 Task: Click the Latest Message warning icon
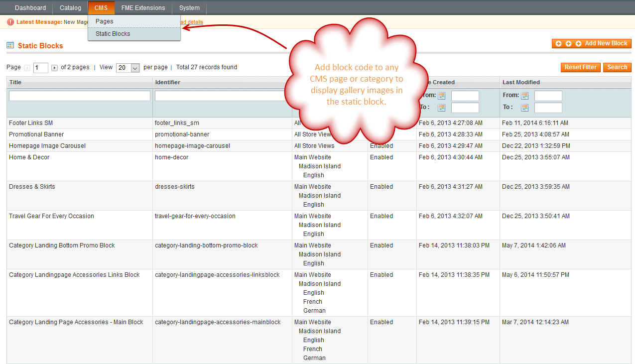[10, 22]
